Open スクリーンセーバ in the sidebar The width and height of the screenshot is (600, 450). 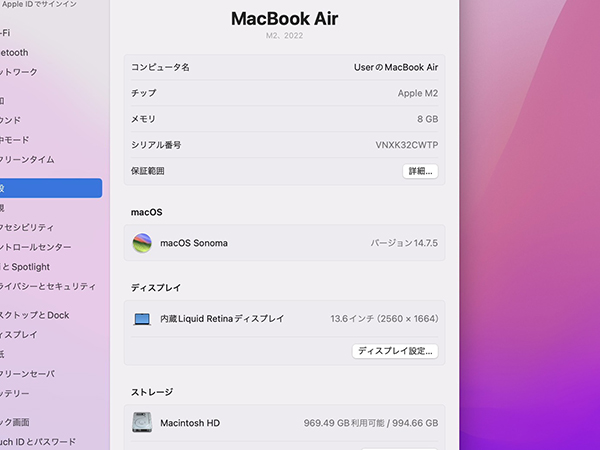click(27, 373)
